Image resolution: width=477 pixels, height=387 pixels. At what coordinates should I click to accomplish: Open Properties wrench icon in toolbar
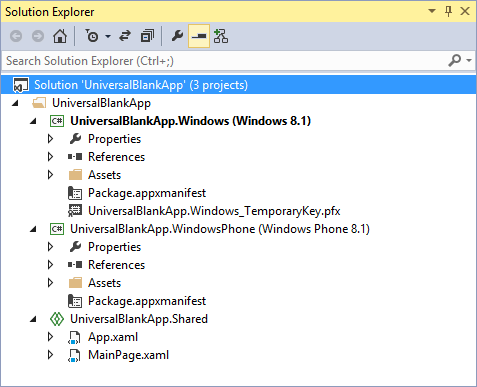point(177,36)
